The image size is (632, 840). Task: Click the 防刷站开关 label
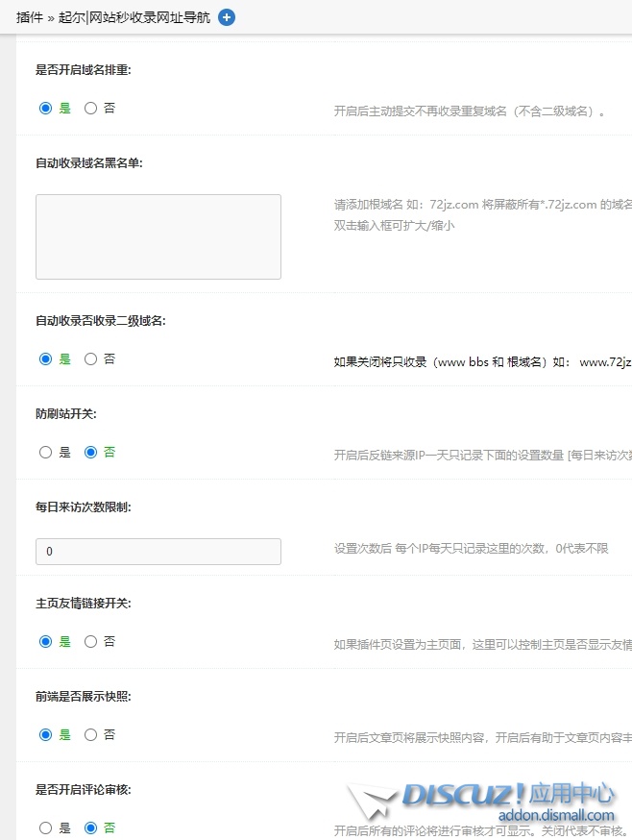click(x=66, y=413)
